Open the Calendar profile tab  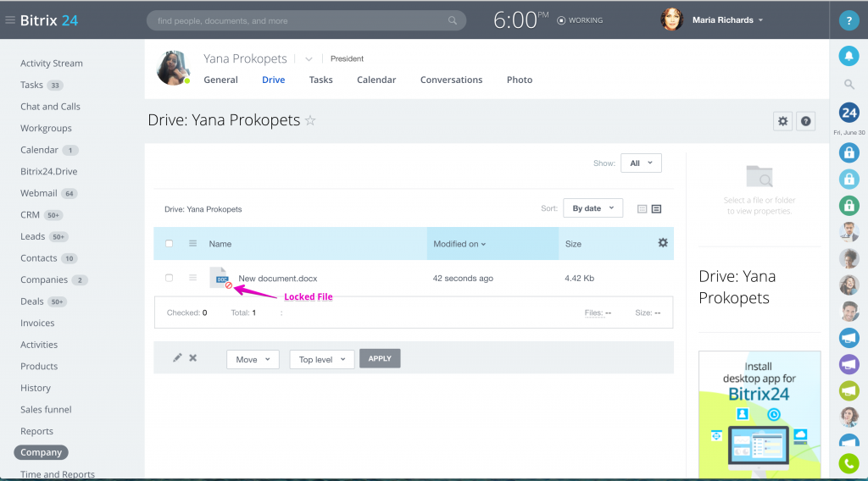[x=376, y=80]
